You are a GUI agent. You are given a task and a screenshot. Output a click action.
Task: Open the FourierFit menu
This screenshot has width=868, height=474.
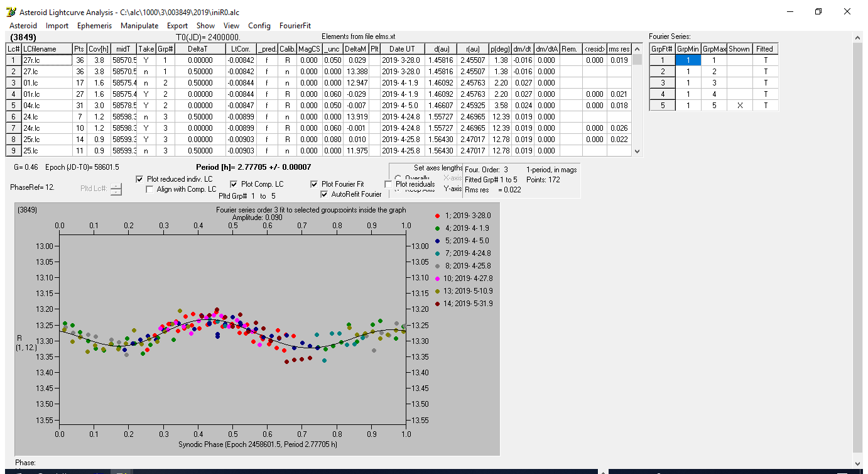tap(295, 26)
